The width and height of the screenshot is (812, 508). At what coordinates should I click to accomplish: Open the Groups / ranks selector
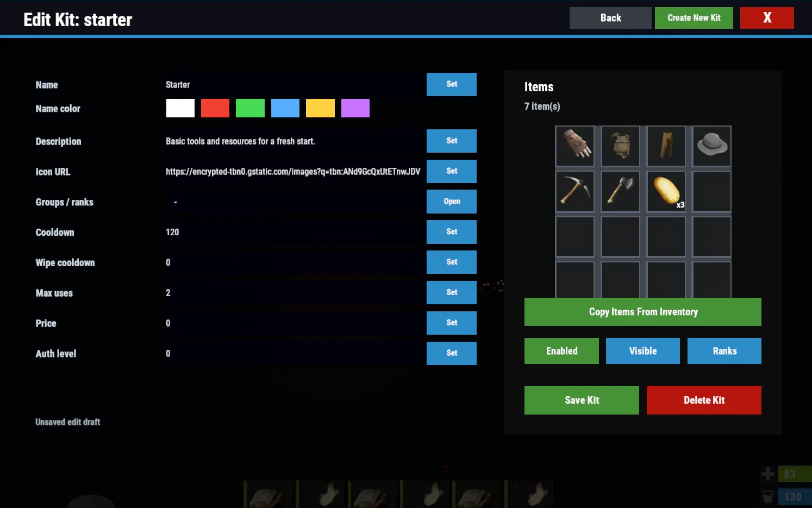[x=452, y=202]
